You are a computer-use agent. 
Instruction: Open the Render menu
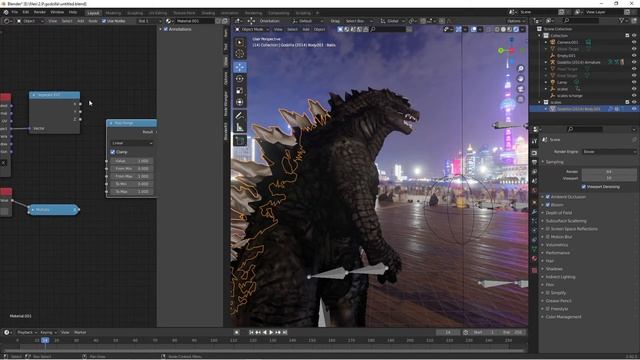pyautogui.click(x=40, y=12)
